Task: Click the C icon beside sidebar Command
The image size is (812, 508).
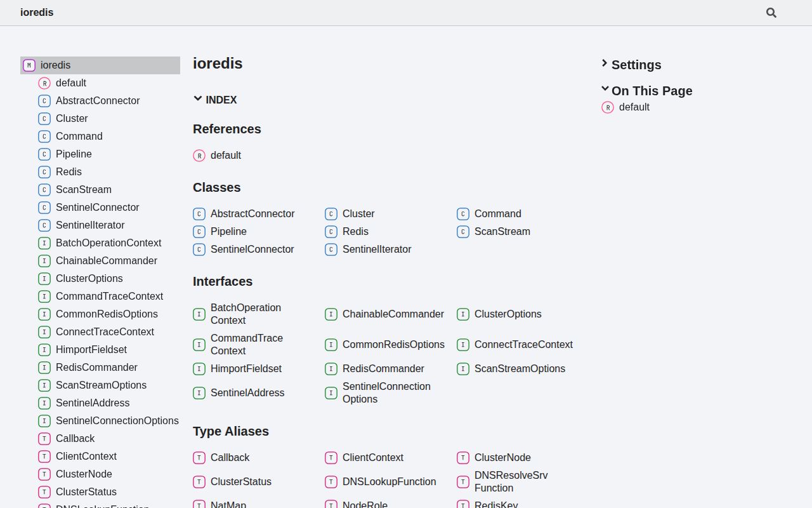Action: pyautogui.click(x=44, y=137)
